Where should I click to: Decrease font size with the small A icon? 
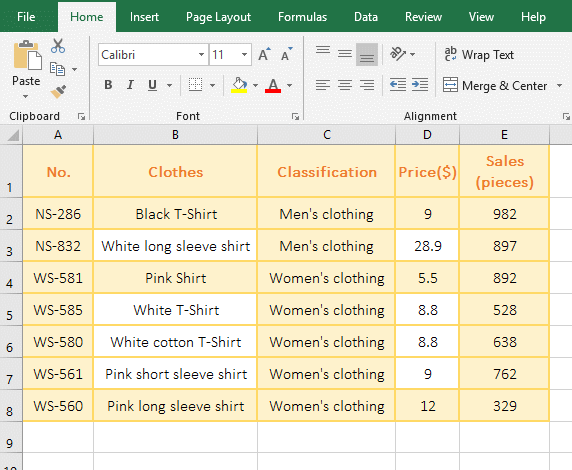point(287,54)
